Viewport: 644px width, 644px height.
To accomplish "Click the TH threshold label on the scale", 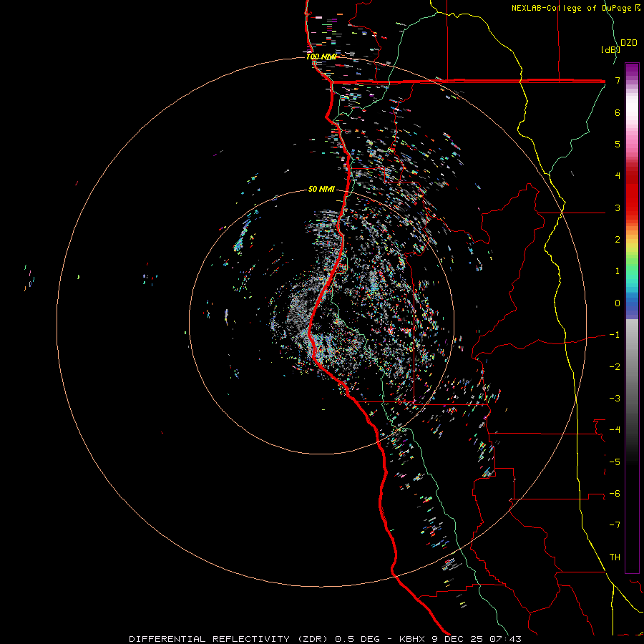I will tap(615, 557).
